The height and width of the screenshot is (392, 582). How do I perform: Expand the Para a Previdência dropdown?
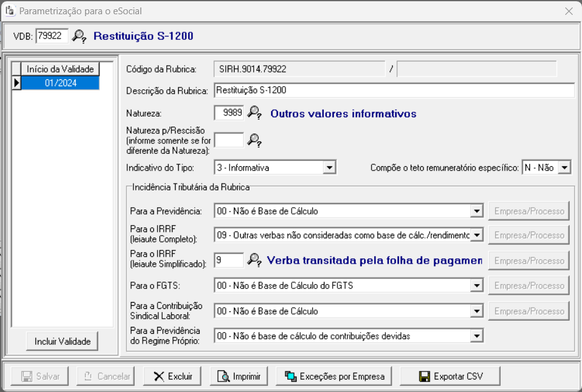[477, 212]
